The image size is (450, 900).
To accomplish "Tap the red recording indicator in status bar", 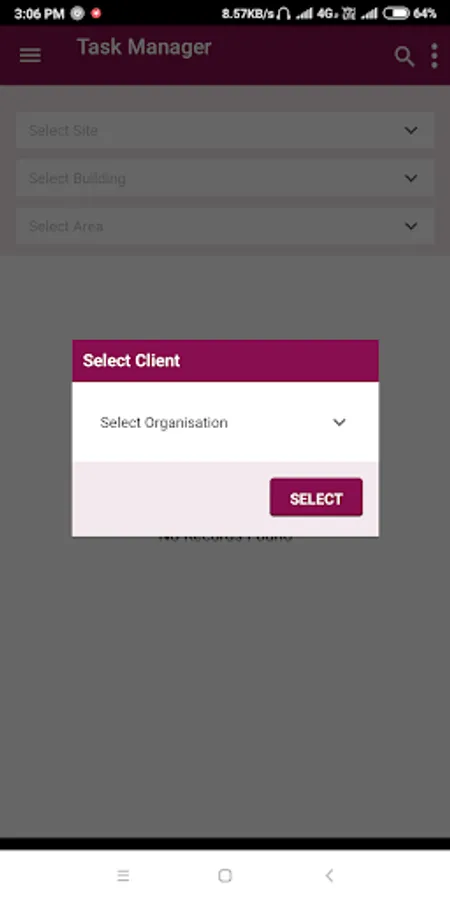I will pyautogui.click(x=96, y=13).
